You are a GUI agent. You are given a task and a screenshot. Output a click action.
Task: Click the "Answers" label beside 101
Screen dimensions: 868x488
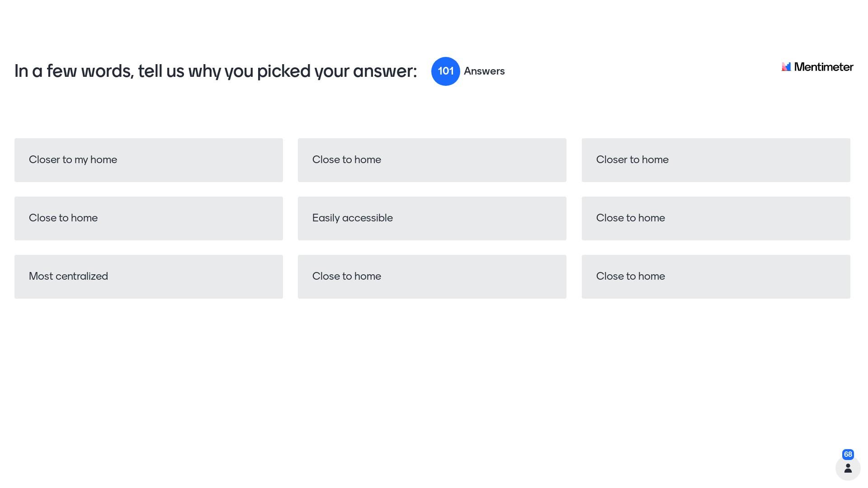pyautogui.click(x=484, y=71)
